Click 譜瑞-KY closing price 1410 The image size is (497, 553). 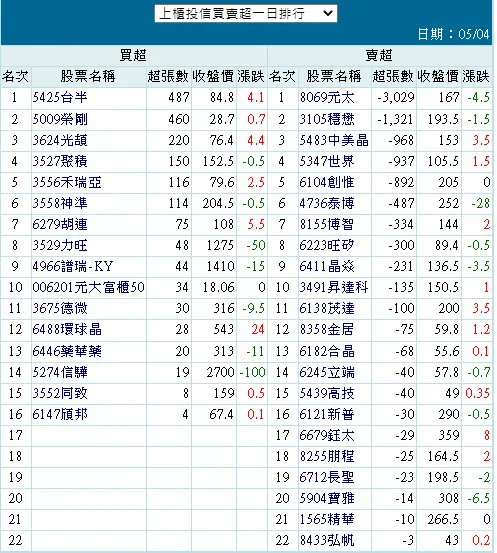[220, 266]
